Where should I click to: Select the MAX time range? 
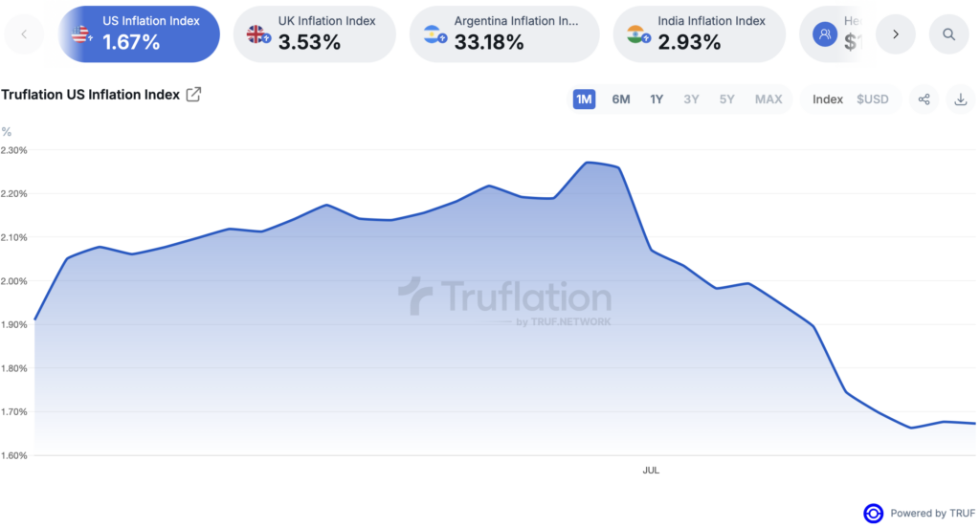768,99
